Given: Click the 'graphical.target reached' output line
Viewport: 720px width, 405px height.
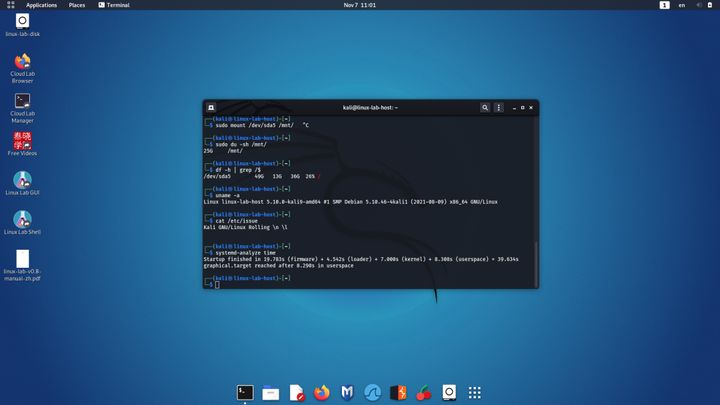Looking at the screenshot, I should pos(278,265).
